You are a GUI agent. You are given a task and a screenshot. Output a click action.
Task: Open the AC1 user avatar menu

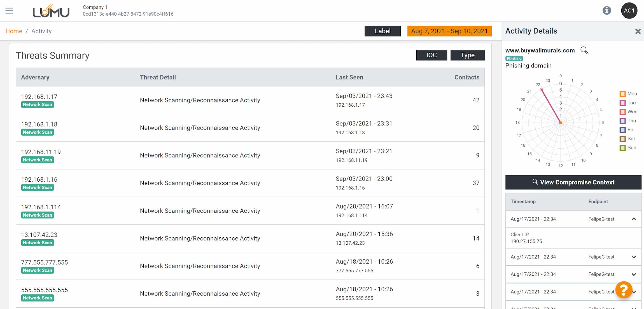(x=629, y=11)
